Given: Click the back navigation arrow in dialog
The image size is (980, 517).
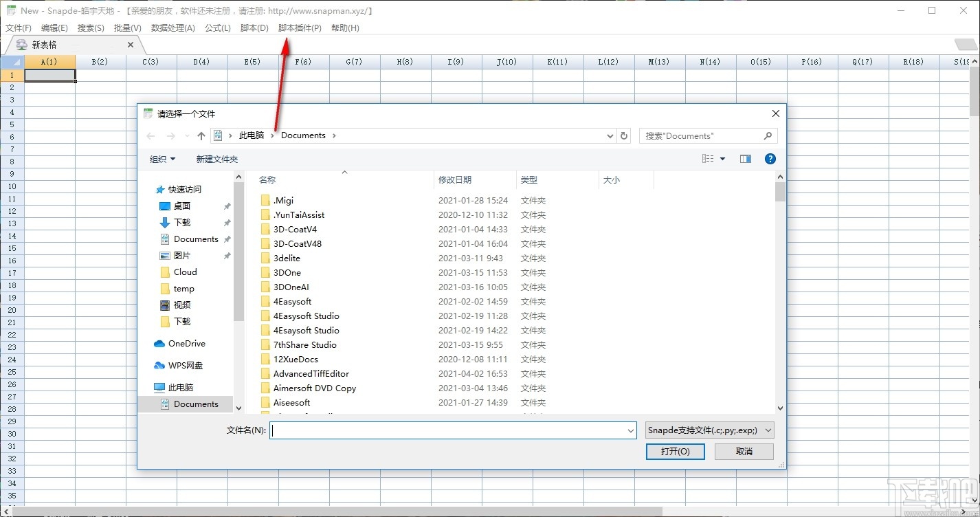Looking at the screenshot, I should pyautogui.click(x=151, y=136).
